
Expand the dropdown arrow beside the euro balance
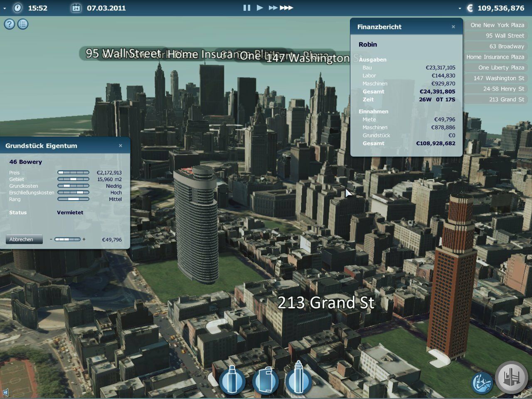[459, 8]
